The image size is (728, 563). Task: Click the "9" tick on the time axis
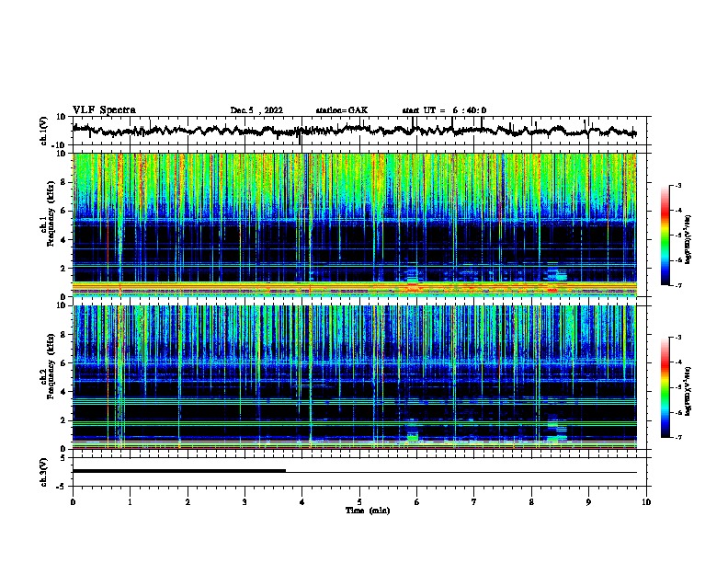tap(588, 502)
